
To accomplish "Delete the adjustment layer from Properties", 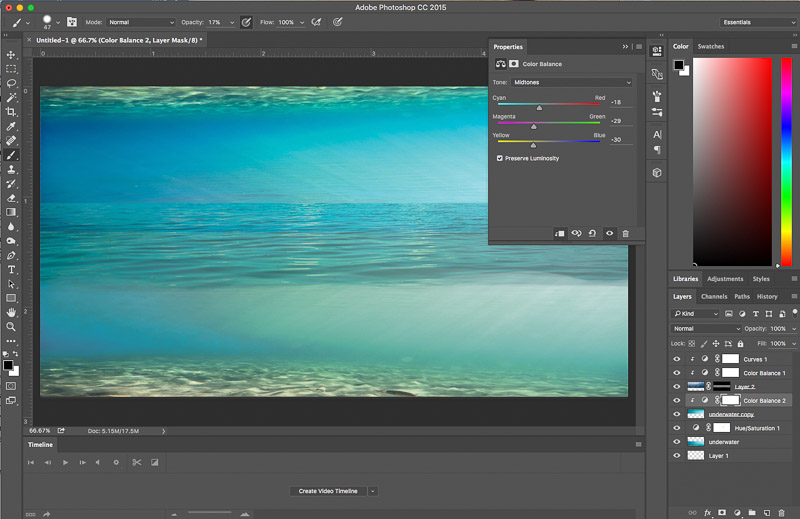I will [x=626, y=233].
